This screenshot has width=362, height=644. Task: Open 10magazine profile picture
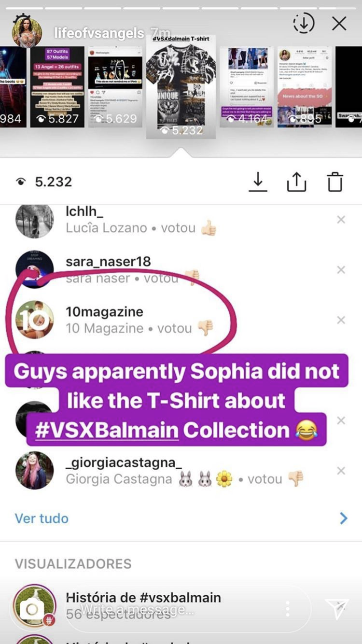click(x=34, y=320)
